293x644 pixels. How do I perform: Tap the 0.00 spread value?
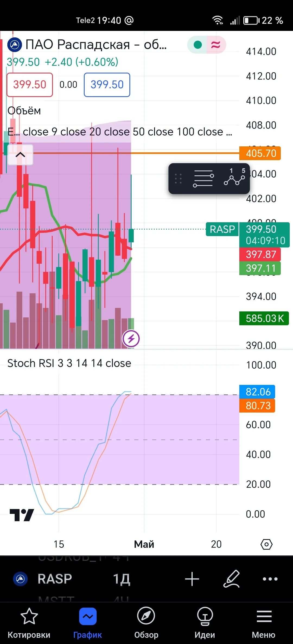(x=68, y=85)
